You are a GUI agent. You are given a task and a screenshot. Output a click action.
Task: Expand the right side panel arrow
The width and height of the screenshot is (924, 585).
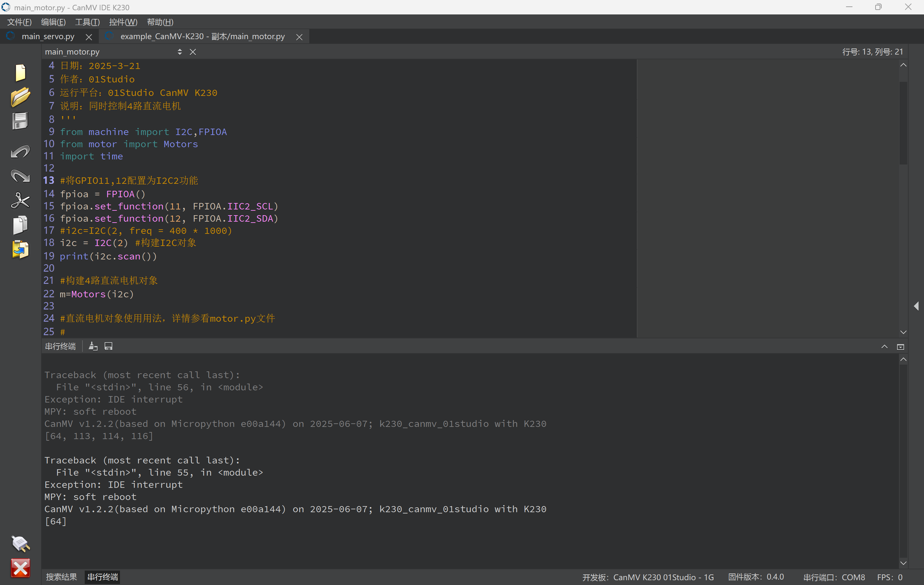click(x=916, y=306)
